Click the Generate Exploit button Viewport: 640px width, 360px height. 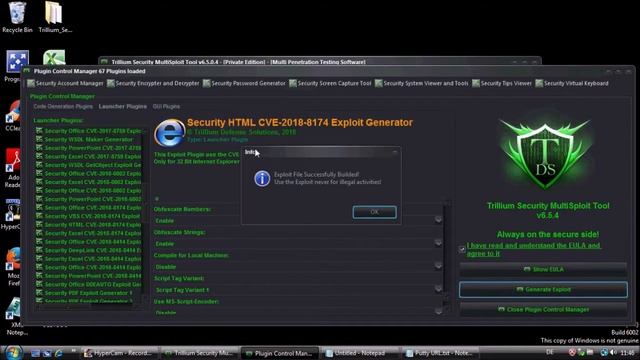pos(543,289)
